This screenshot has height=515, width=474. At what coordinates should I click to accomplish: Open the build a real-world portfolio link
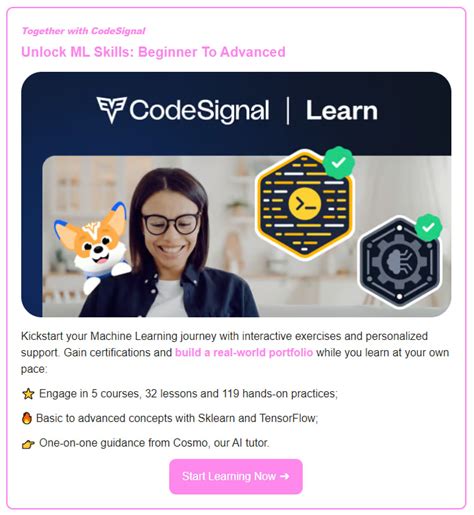pos(244,352)
